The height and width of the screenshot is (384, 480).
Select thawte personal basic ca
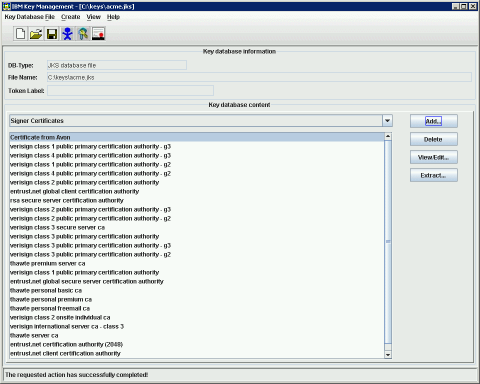coord(197,290)
